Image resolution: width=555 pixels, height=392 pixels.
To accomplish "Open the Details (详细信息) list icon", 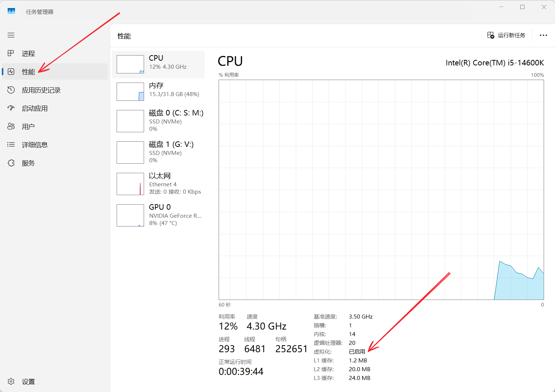I will point(11,145).
